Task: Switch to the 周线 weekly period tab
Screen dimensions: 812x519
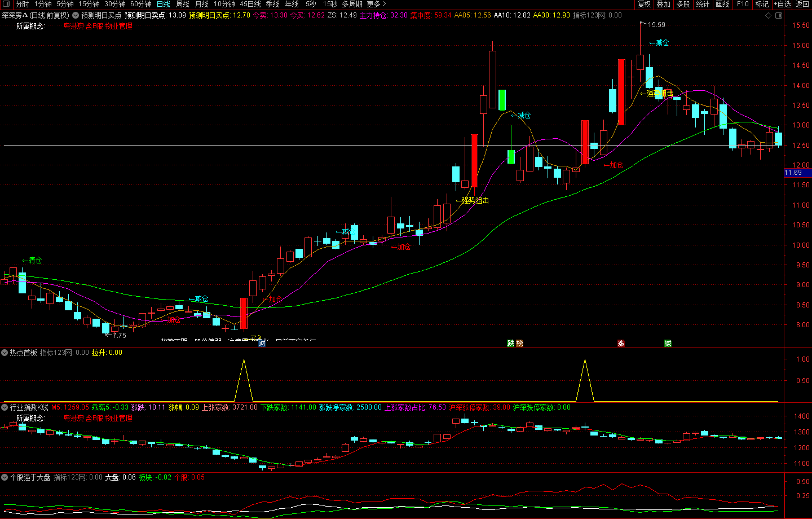Action: [183, 5]
